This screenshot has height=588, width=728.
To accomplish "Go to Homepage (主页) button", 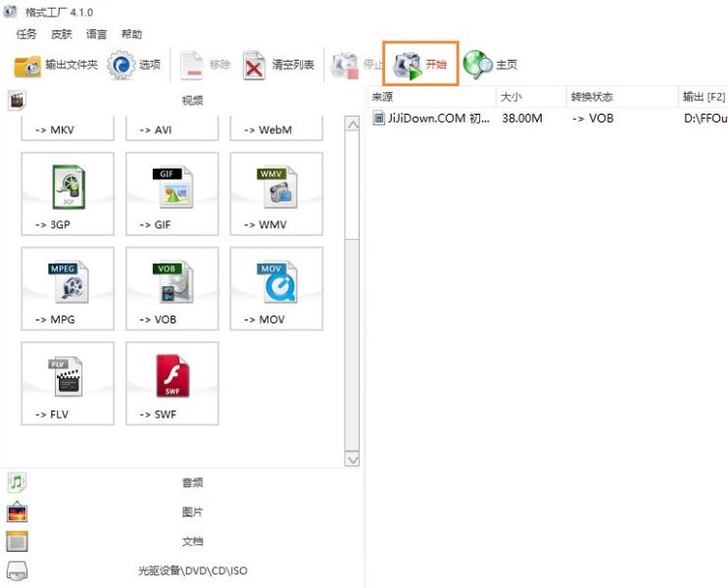I will point(491,66).
